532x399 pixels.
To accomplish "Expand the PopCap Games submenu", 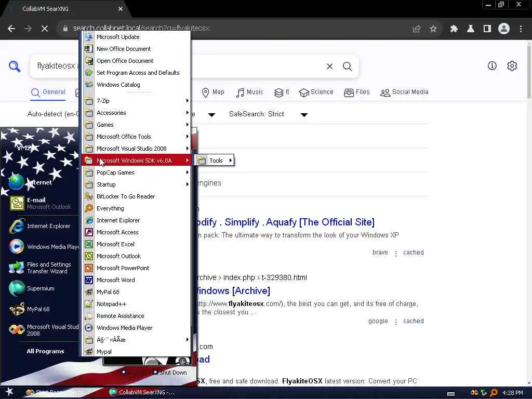I will click(x=136, y=172).
